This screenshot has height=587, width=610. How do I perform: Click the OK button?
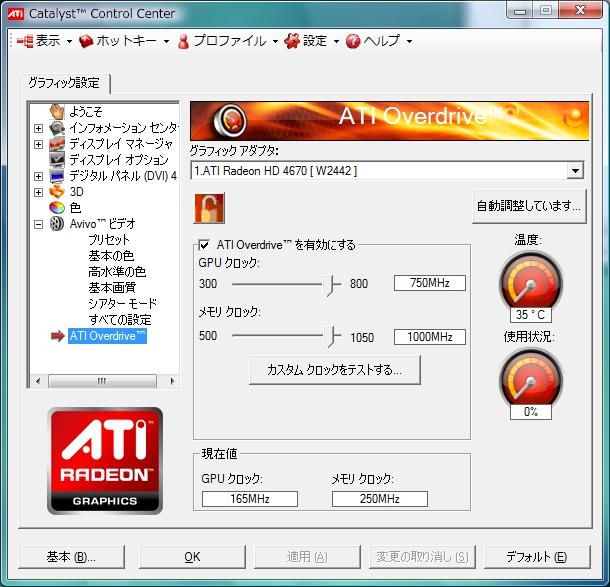192,557
